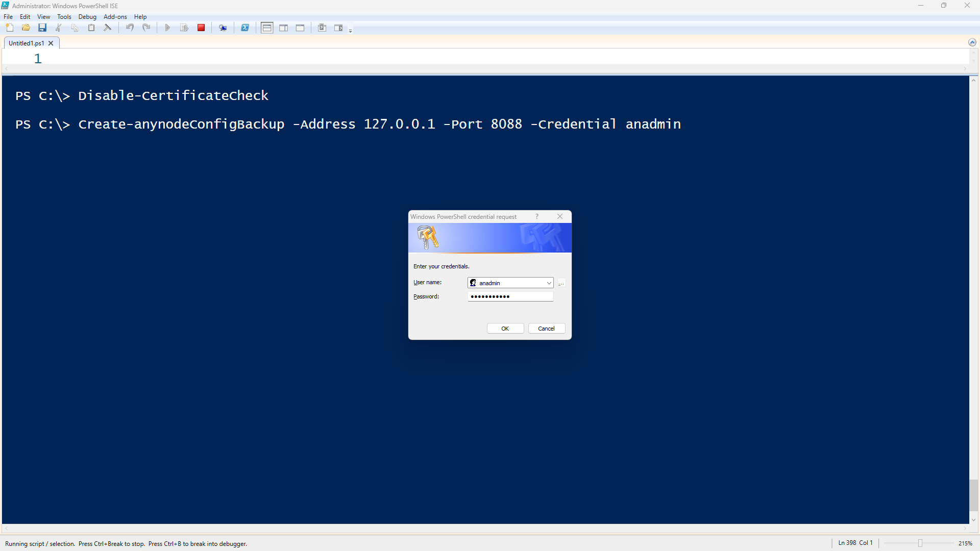This screenshot has height=551, width=980.
Task: Cancel the credential request
Action: click(546, 328)
